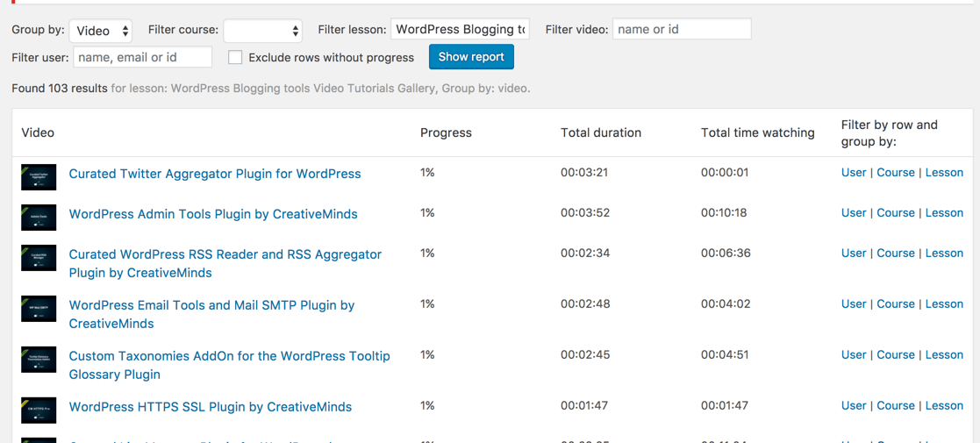Filter HTTPS SSL row by Lesson
Screen dimensions: 980x443
point(944,406)
